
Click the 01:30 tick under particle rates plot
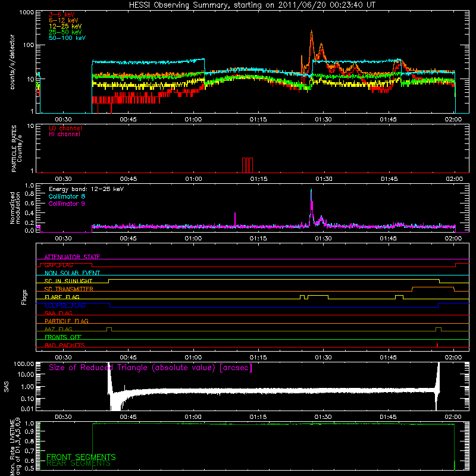(x=324, y=179)
